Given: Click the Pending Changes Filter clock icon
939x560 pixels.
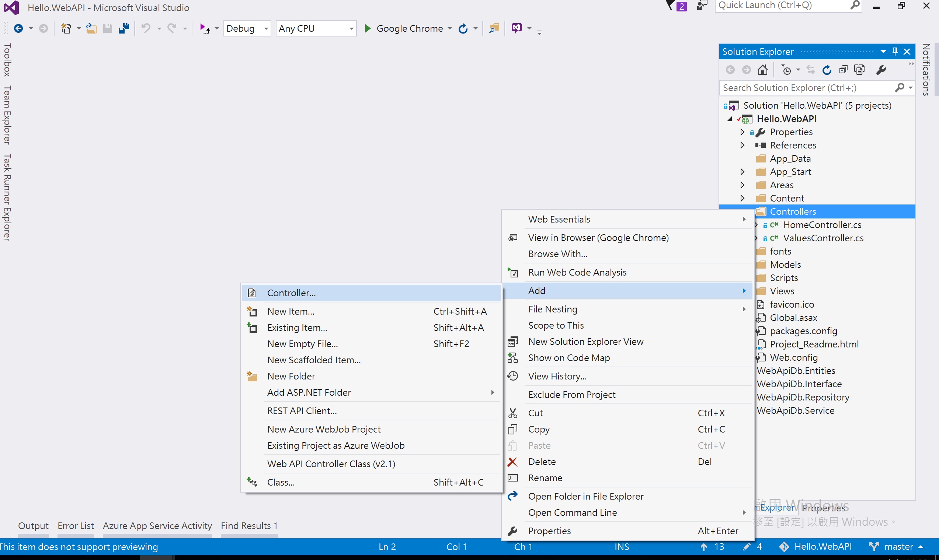Looking at the screenshot, I should (x=786, y=70).
